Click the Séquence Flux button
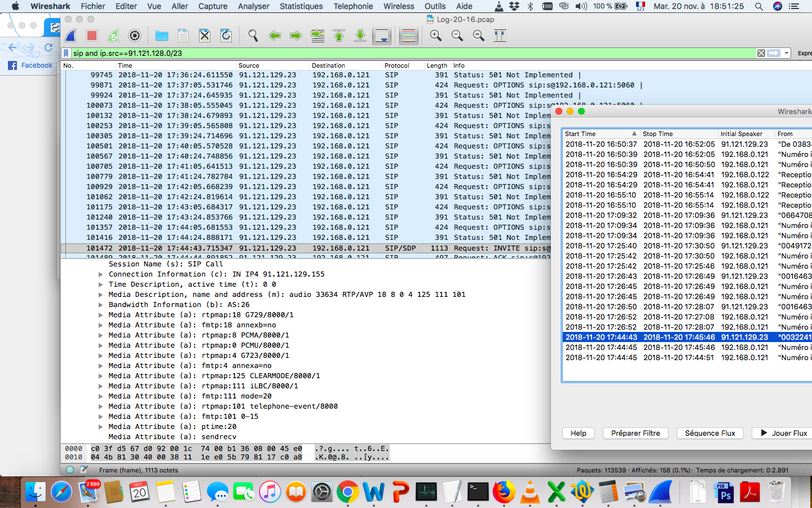 point(710,433)
